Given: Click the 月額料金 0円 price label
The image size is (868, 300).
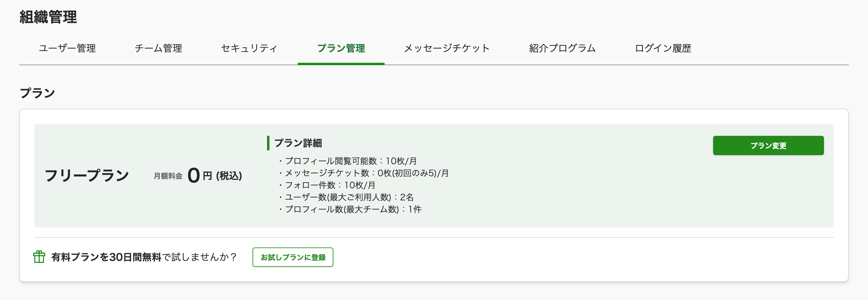Looking at the screenshot, I should click(x=198, y=175).
